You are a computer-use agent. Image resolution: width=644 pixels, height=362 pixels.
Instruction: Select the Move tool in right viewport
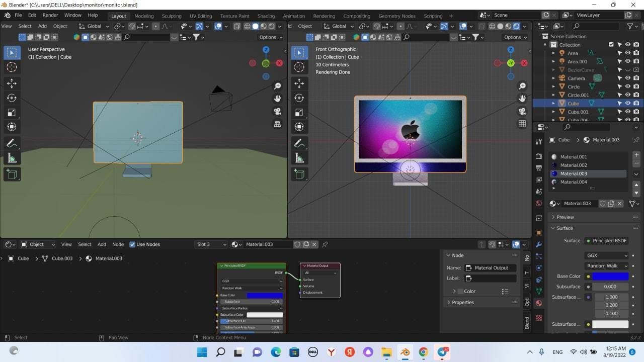point(299,83)
